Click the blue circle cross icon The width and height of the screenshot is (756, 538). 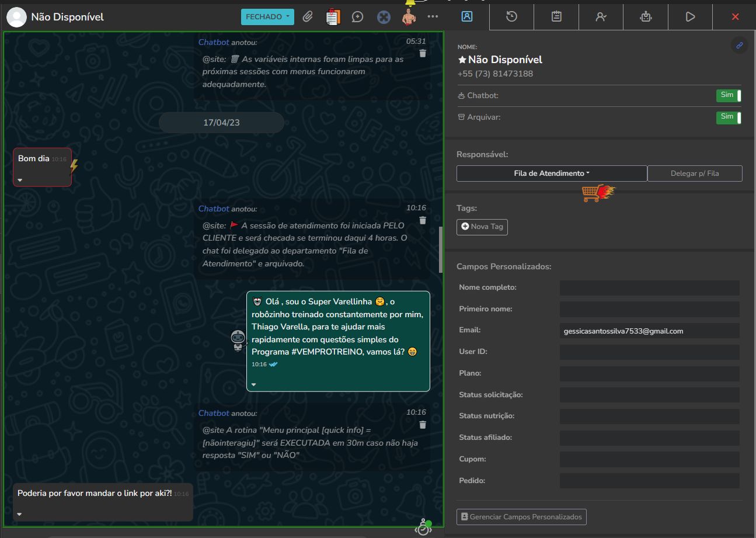click(383, 17)
